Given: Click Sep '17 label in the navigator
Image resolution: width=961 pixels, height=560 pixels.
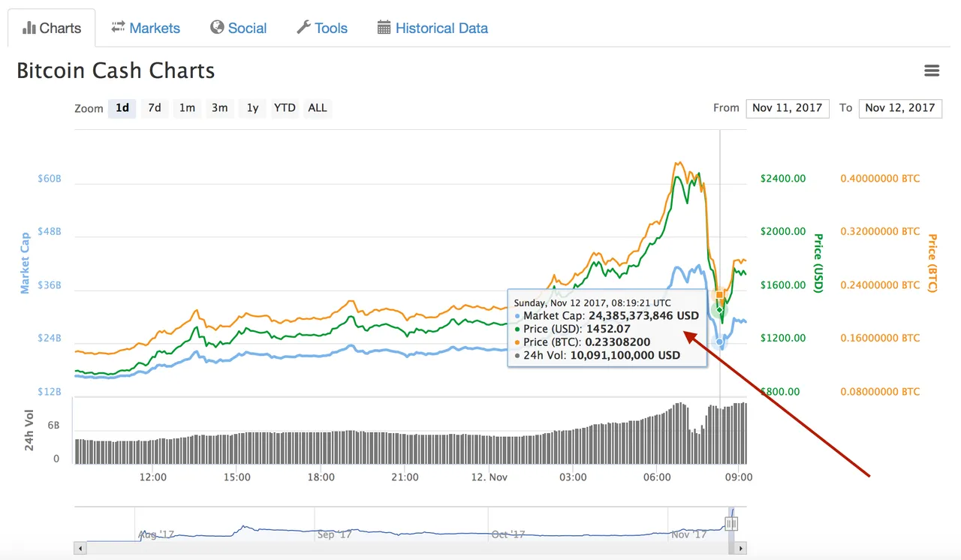Looking at the screenshot, I should pyautogui.click(x=335, y=534).
